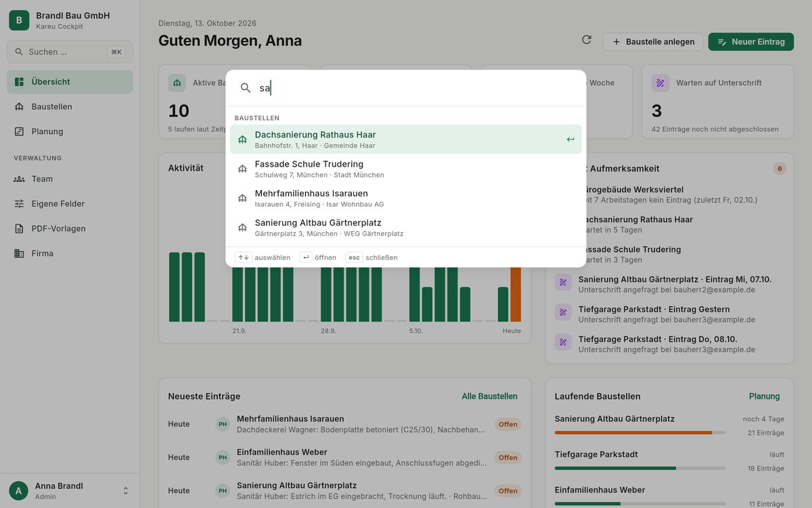Click the magnifier icon in the command palette
This screenshot has width=812, height=508.
pyautogui.click(x=246, y=88)
